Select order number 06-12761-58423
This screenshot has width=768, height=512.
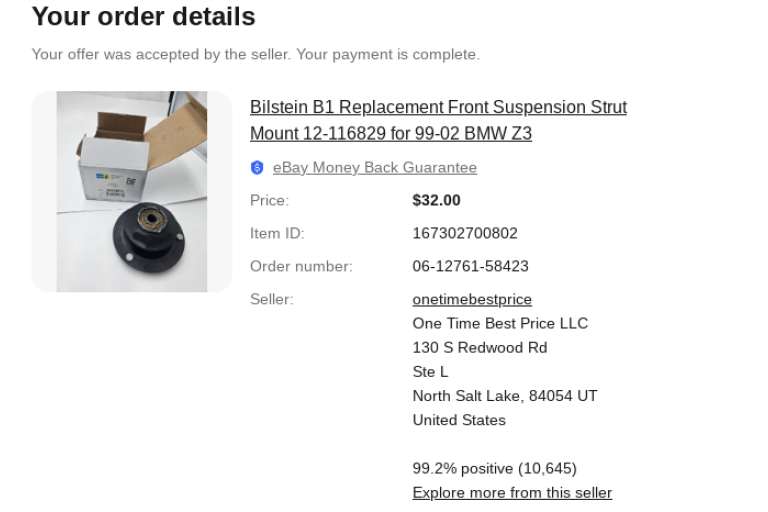click(471, 266)
